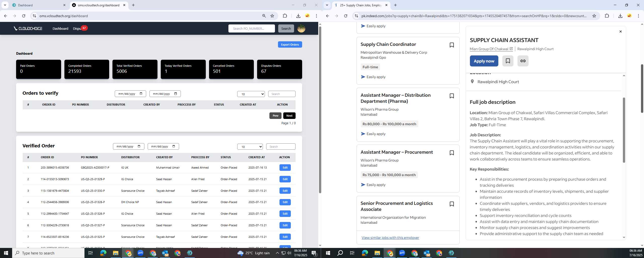Open Orders to verify rows-per-page dropdown
The image size is (644, 258).
click(251, 94)
